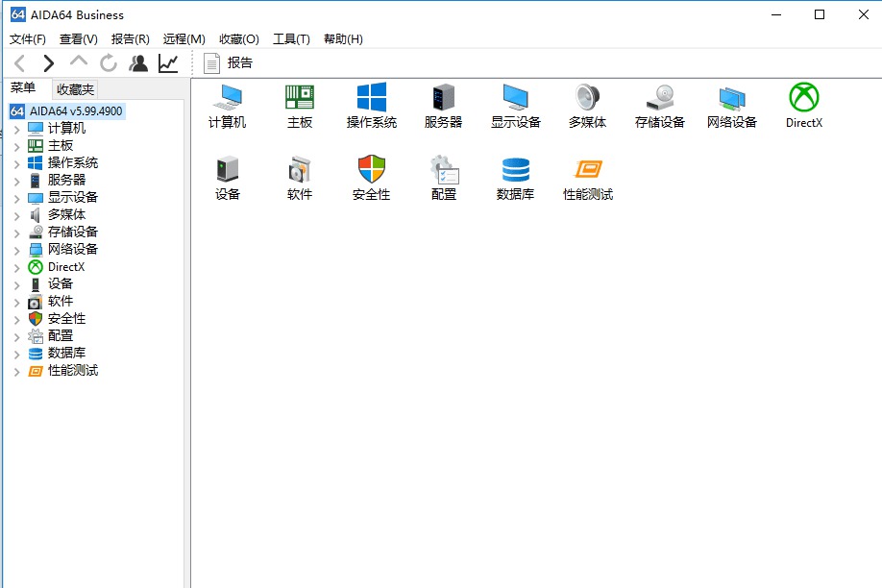Open the 帮助(H) menu

(x=343, y=38)
